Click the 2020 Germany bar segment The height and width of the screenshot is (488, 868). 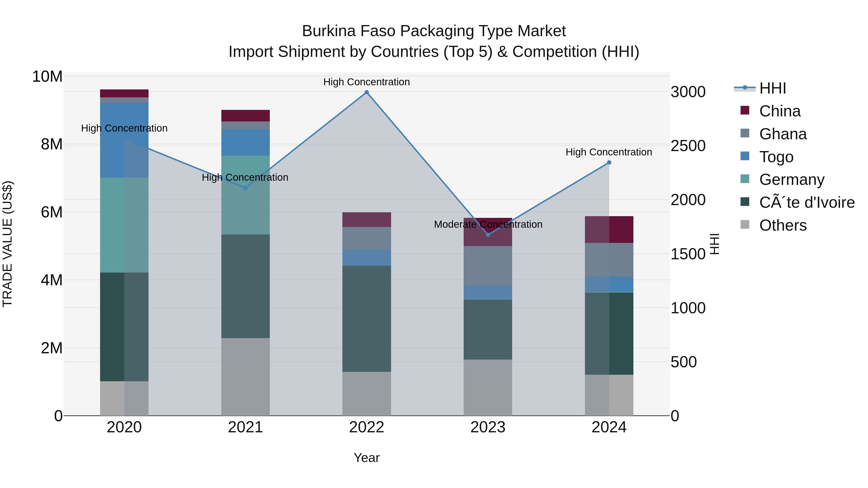tap(124, 225)
